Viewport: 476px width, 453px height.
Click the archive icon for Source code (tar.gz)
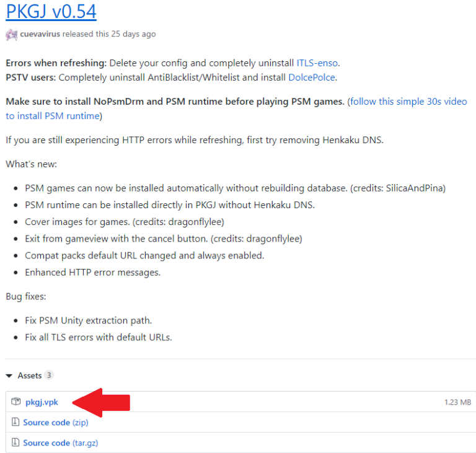point(15,442)
